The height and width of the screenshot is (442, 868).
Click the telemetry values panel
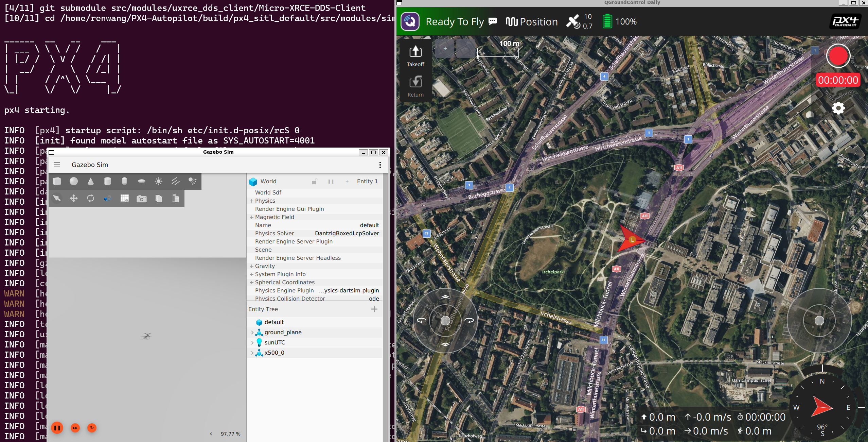tap(713, 424)
